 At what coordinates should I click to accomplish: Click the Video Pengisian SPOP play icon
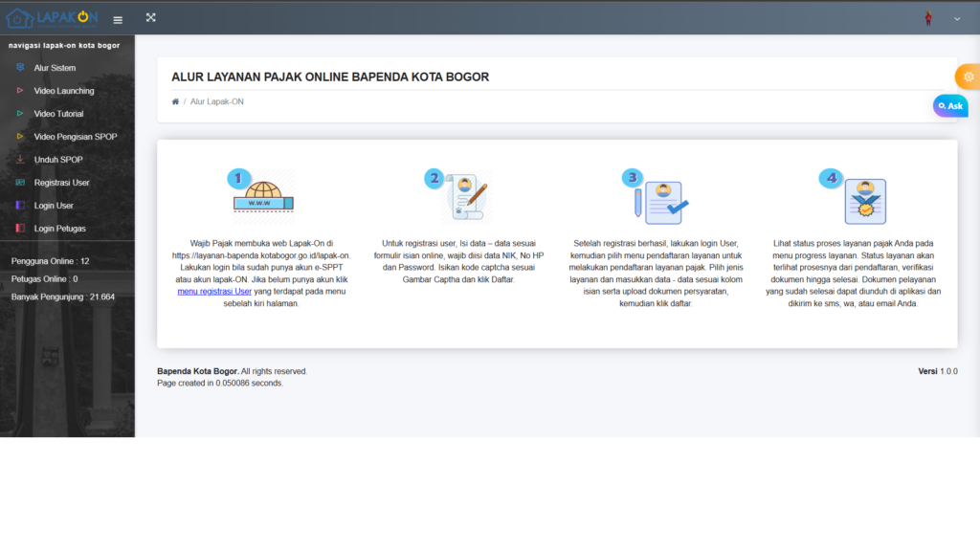pos(20,136)
